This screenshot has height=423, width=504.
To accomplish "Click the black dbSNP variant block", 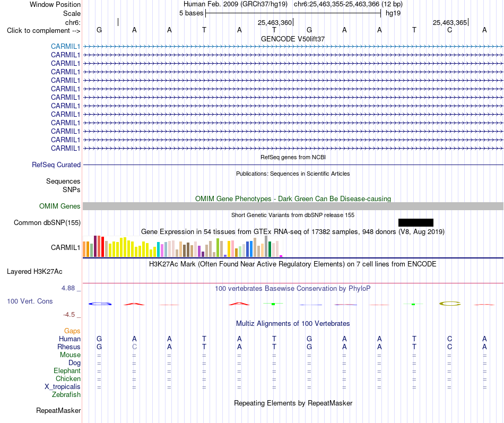I will point(415,222).
